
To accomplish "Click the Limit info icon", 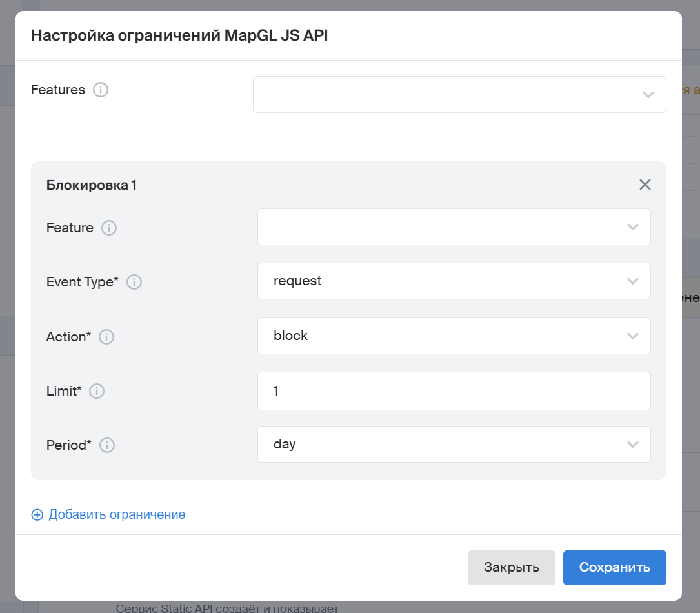I will (x=97, y=391).
